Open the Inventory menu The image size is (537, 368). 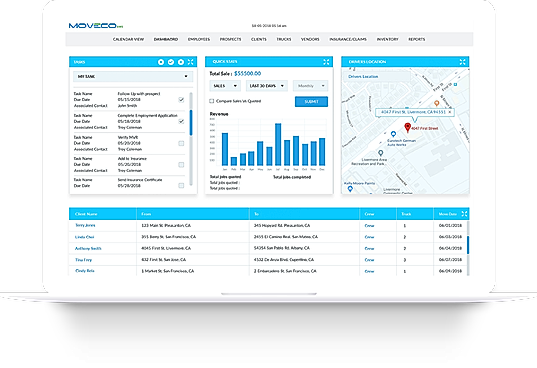coord(388,39)
